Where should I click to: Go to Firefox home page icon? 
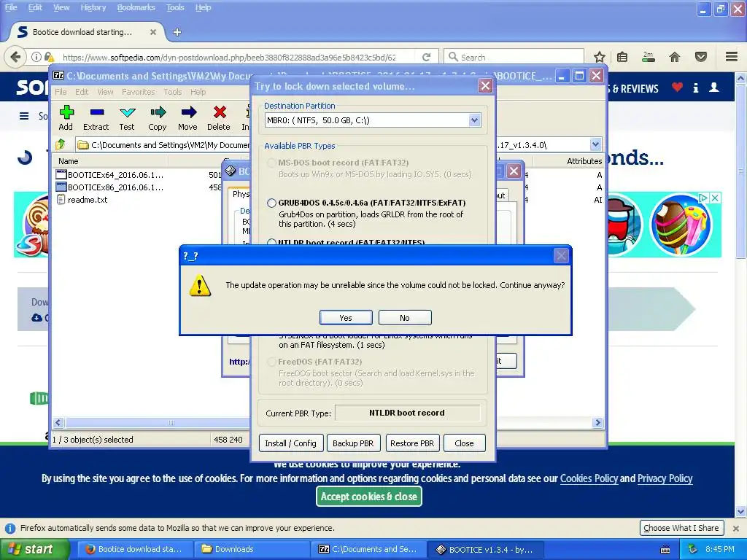(x=675, y=57)
